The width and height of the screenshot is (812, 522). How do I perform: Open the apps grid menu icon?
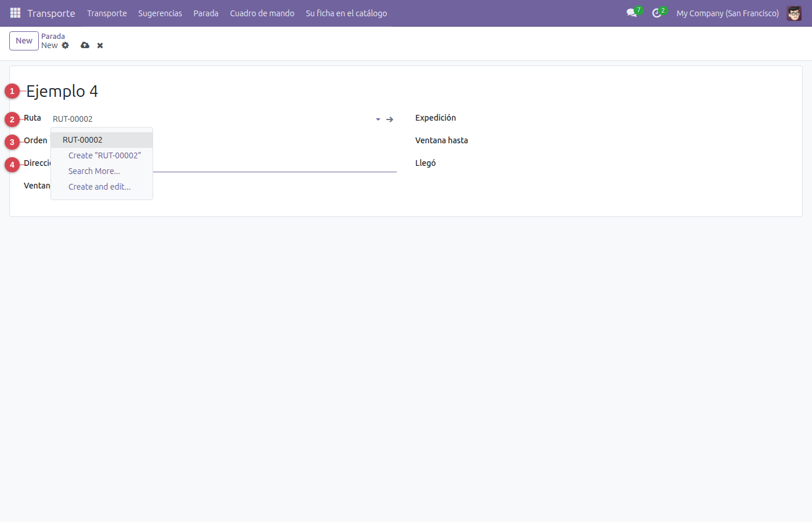coord(16,13)
